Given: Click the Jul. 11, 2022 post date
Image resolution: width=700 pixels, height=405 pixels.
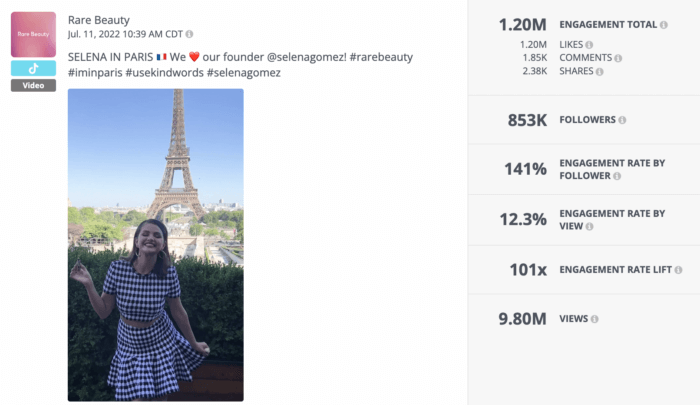Looking at the screenshot, I should click(x=125, y=34).
